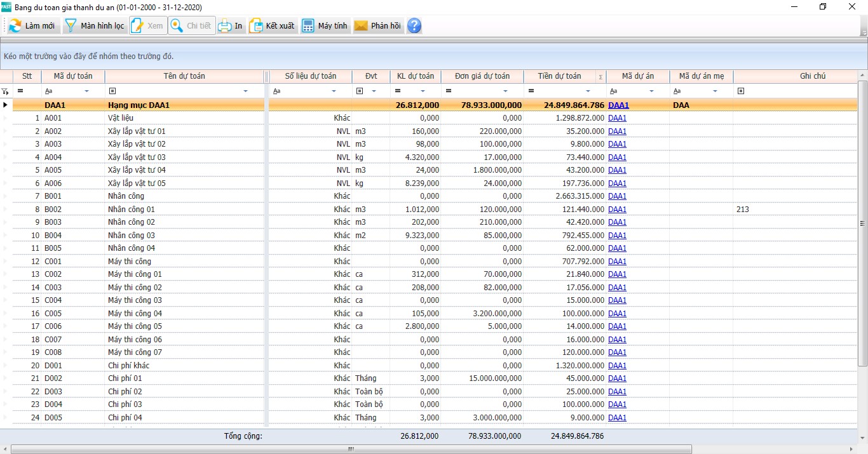Click the In printer icon
Image resolution: width=868 pixels, height=454 pixels.
[225, 26]
